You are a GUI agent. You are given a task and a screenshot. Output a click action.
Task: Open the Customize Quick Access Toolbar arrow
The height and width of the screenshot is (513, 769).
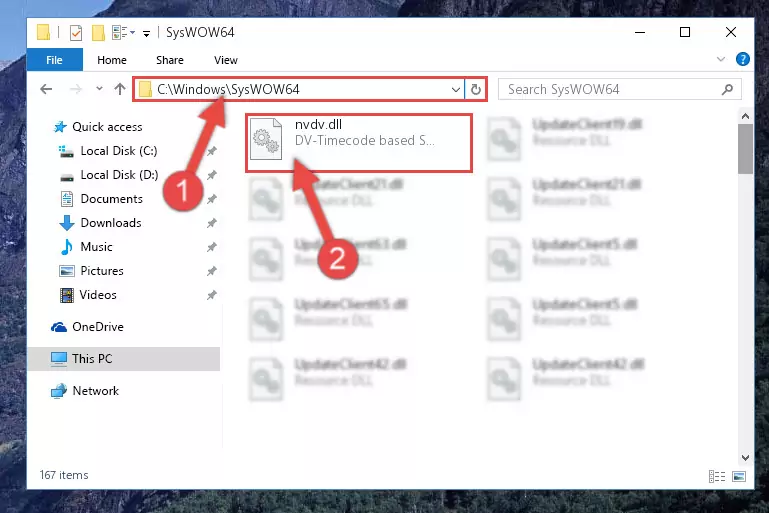click(x=146, y=33)
